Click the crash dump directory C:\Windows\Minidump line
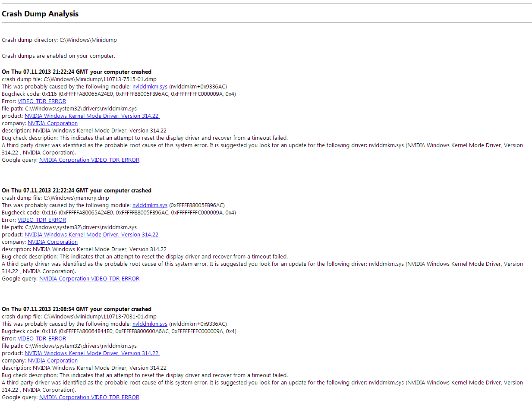This screenshot has height=403, width=532. pos(59,40)
